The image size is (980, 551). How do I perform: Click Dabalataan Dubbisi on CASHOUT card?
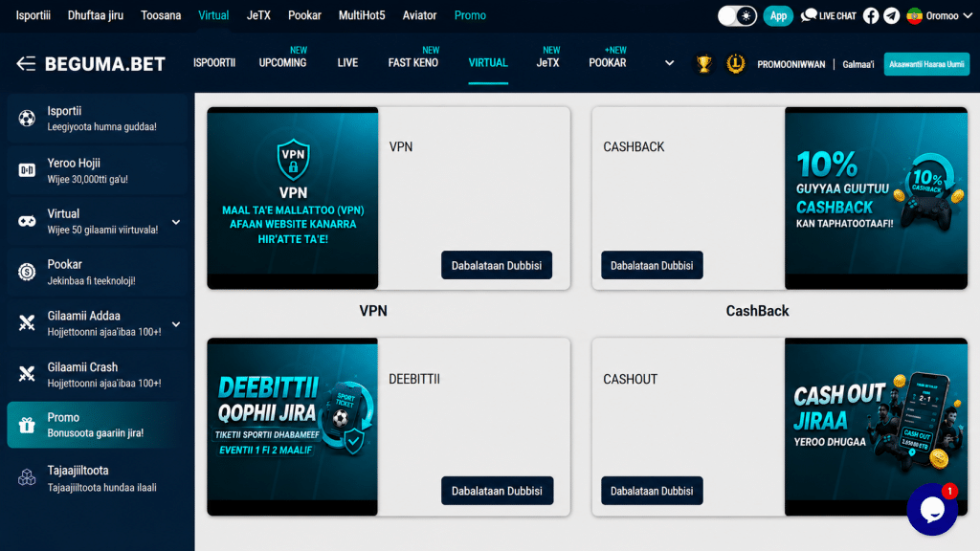tap(652, 491)
